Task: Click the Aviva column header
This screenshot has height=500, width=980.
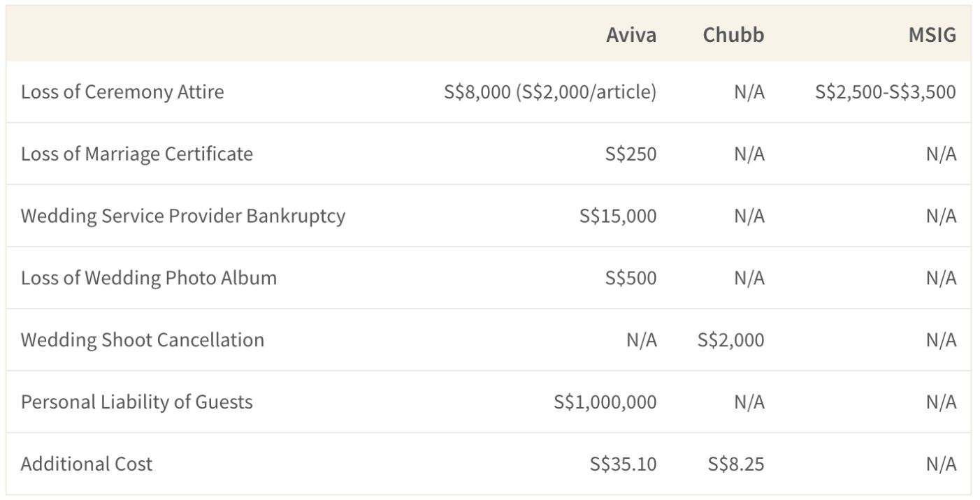Action: point(631,35)
